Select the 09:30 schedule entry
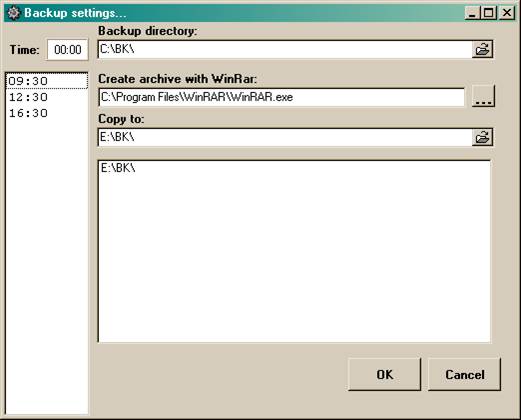Screen dimensions: 521x420 point(47,81)
